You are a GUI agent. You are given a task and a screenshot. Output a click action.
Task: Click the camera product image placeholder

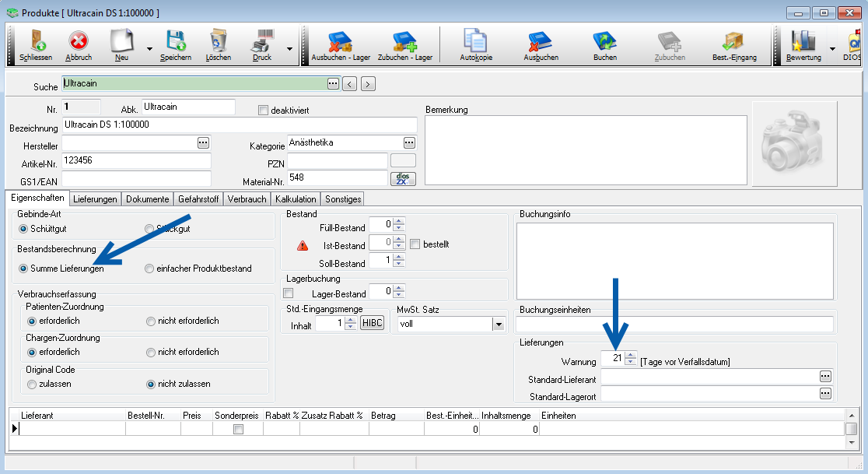pos(794,143)
